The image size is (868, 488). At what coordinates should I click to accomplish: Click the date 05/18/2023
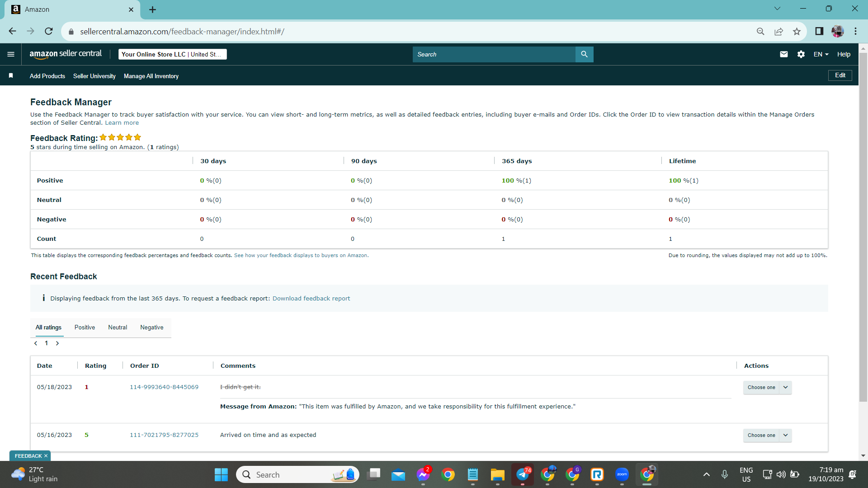(x=54, y=387)
